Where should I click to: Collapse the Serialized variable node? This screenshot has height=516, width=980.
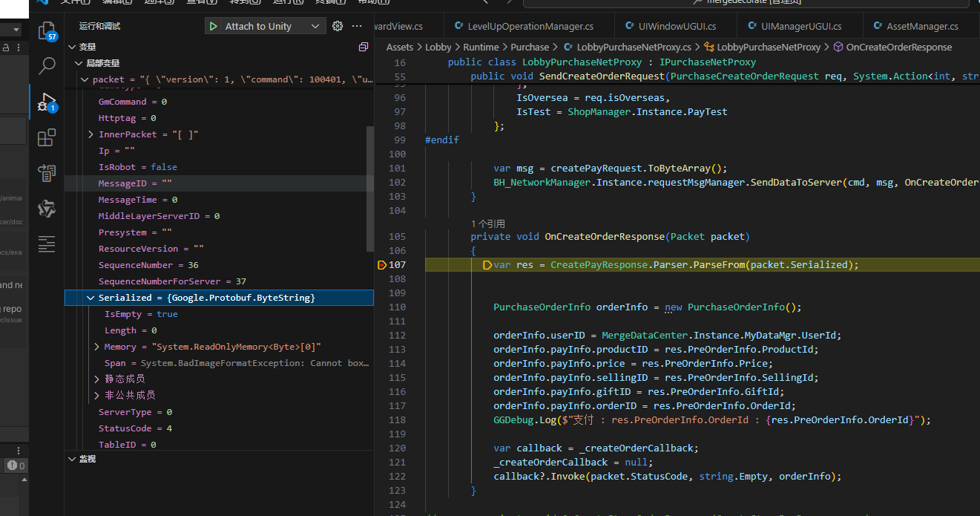click(x=91, y=298)
